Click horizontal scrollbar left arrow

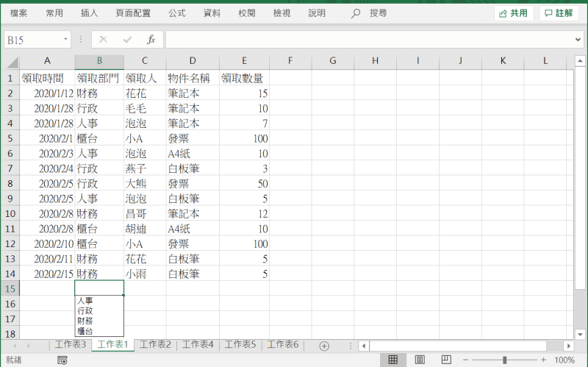tap(363, 346)
